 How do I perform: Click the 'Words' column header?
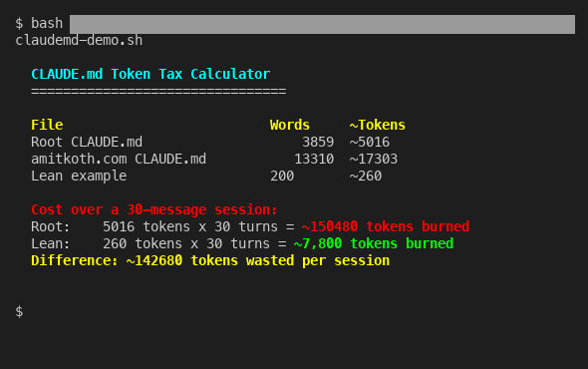pos(290,125)
